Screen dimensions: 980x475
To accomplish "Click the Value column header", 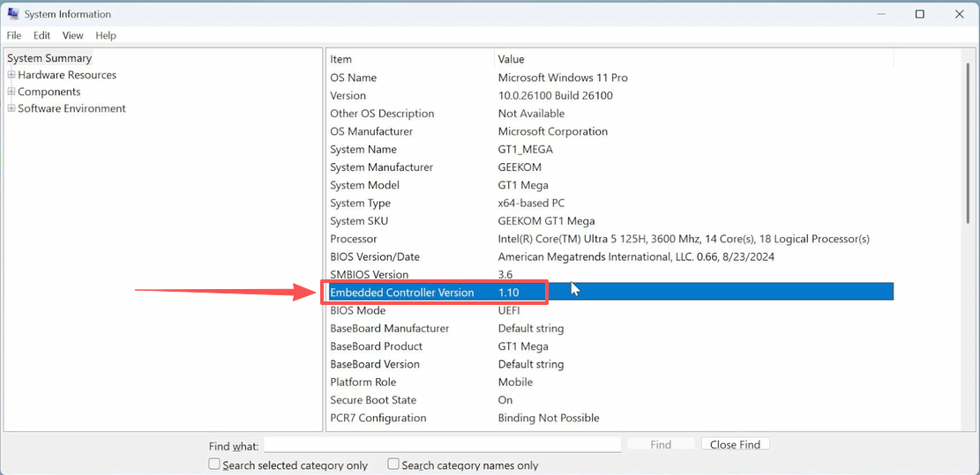I will click(x=511, y=59).
